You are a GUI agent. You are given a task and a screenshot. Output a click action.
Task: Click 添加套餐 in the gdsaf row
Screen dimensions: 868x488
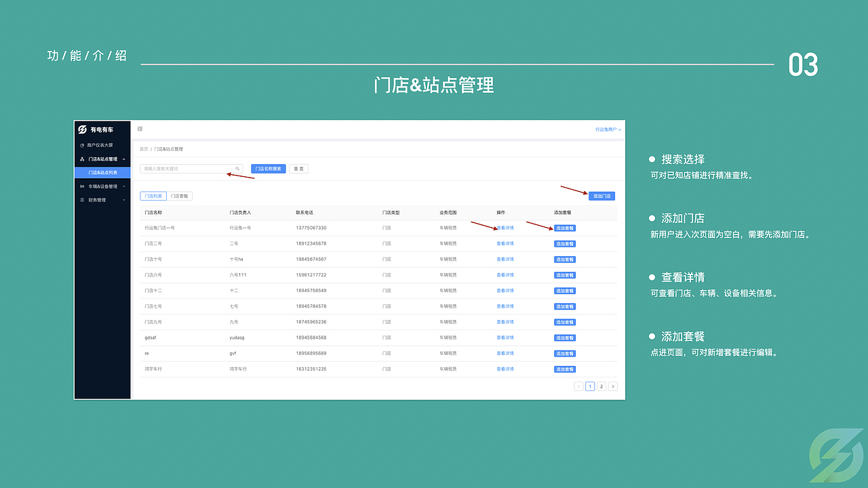pos(565,338)
